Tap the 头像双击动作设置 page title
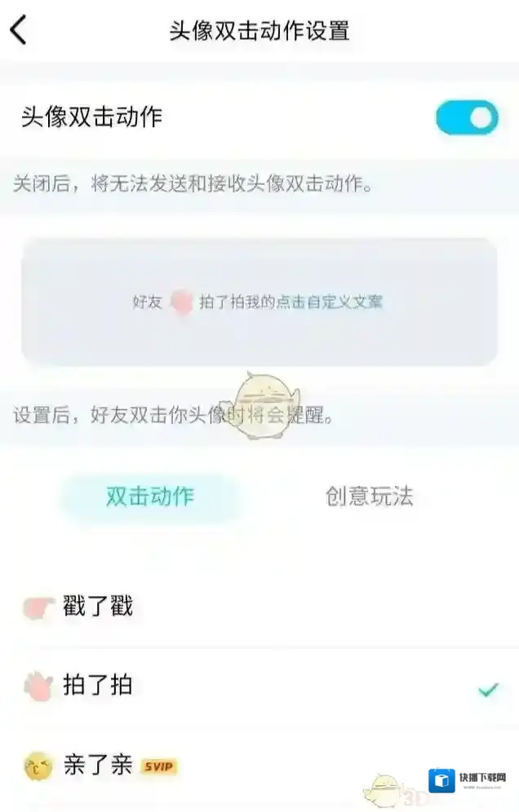 click(x=259, y=30)
